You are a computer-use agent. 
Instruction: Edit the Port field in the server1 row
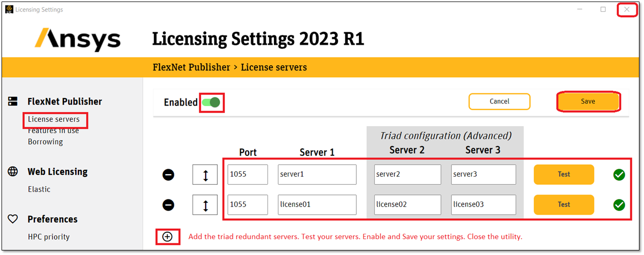coord(248,175)
